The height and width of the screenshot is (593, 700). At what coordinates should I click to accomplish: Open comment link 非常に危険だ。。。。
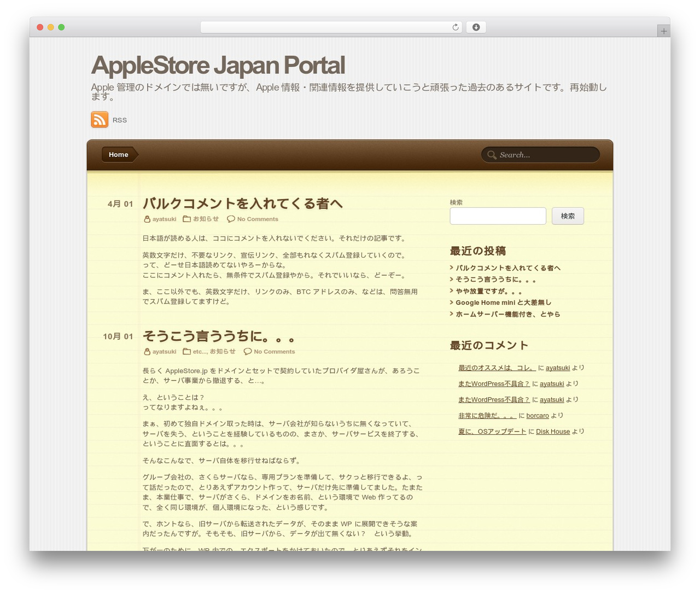point(487,416)
